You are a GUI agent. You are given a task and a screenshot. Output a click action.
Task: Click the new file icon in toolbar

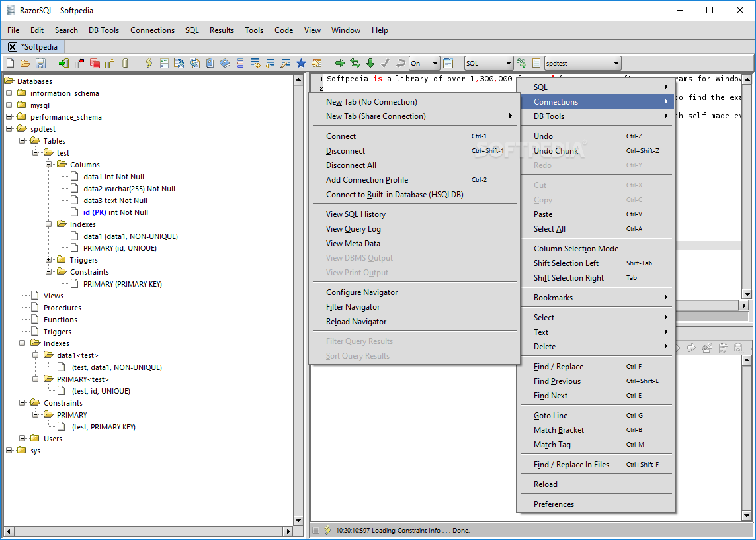10,63
